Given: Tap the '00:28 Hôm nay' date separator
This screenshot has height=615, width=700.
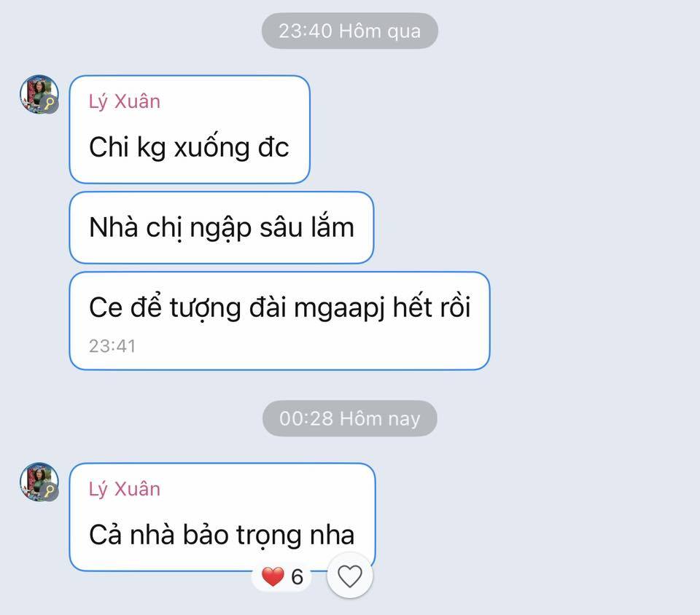Looking at the screenshot, I should click(349, 418).
